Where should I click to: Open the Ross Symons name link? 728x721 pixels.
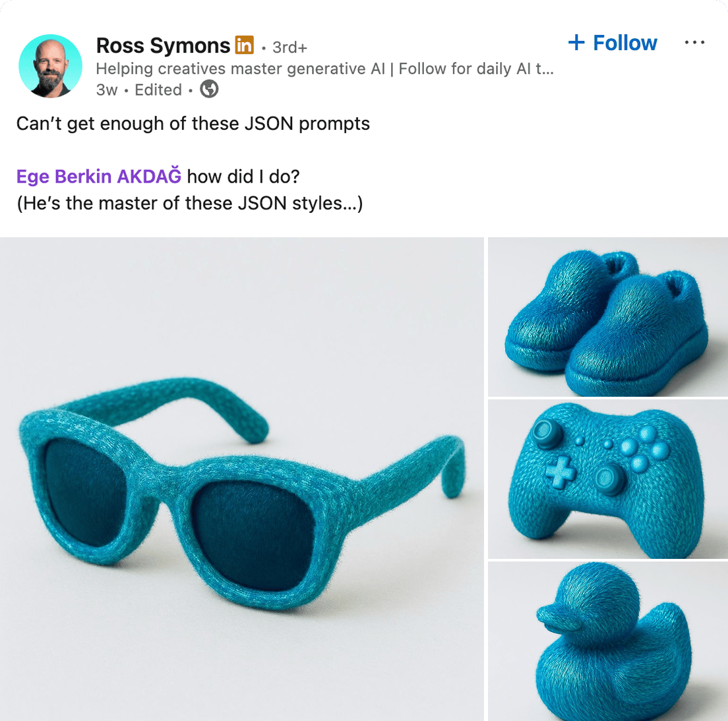(163, 45)
